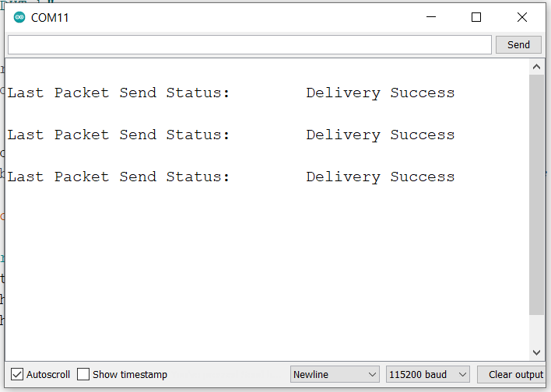The width and height of the screenshot is (551, 392).
Task: Click the Arduino logo in title bar
Action: (x=19, y=17)
